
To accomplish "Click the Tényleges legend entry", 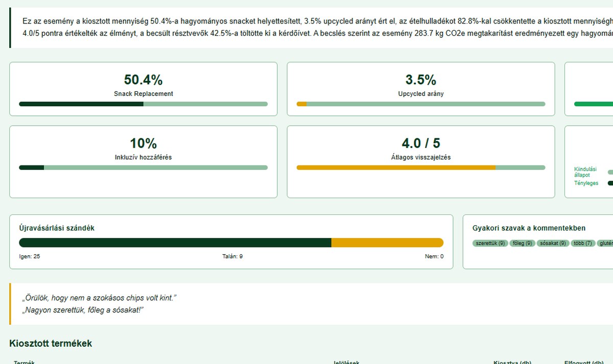I will tap(586, 183).
